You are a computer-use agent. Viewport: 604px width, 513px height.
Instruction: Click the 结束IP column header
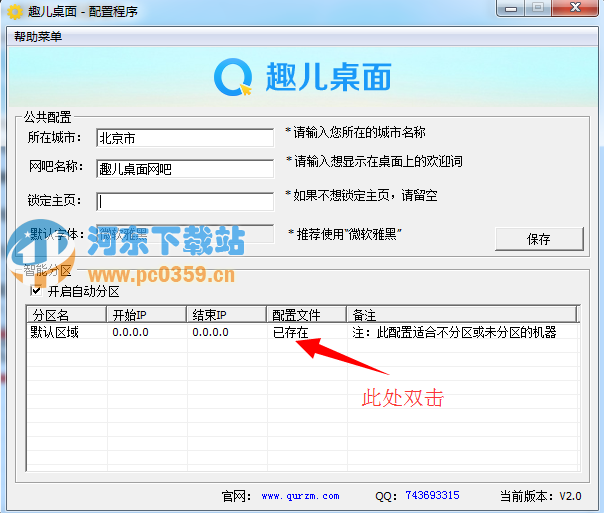tap(226, 315)
